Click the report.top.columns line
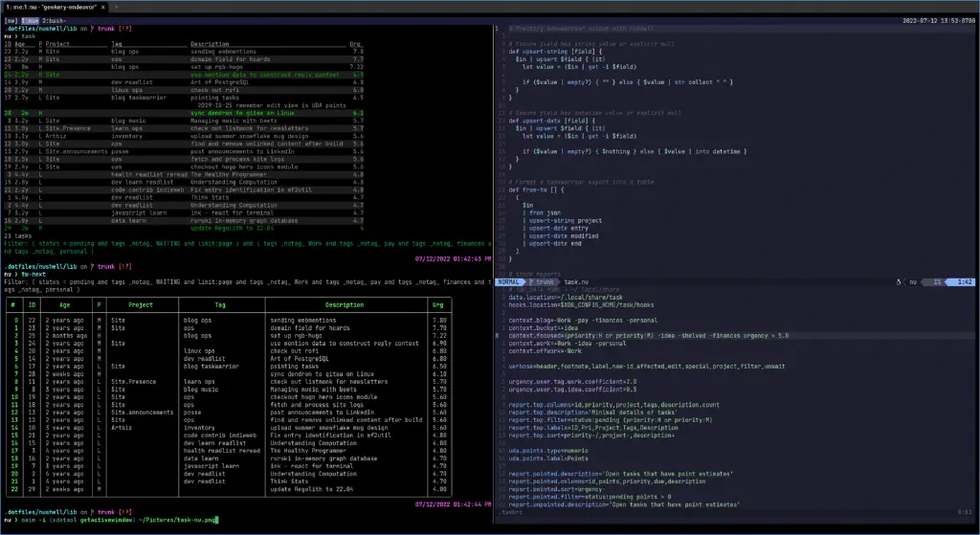 click(x=613, y=405)
